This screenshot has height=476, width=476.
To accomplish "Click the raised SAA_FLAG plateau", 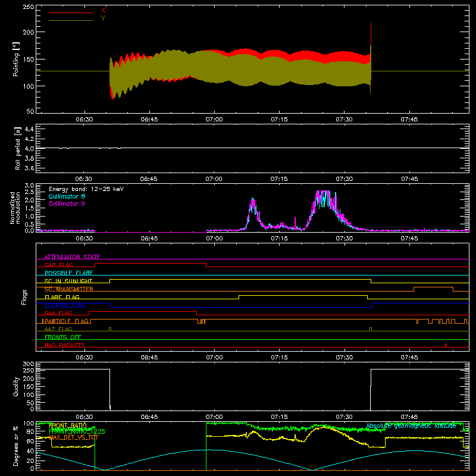I will coord(143,311).
